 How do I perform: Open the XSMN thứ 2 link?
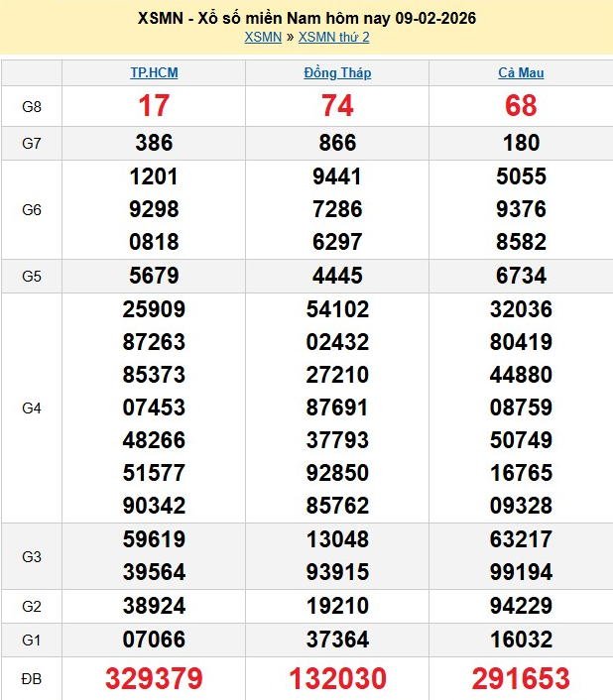333,38
